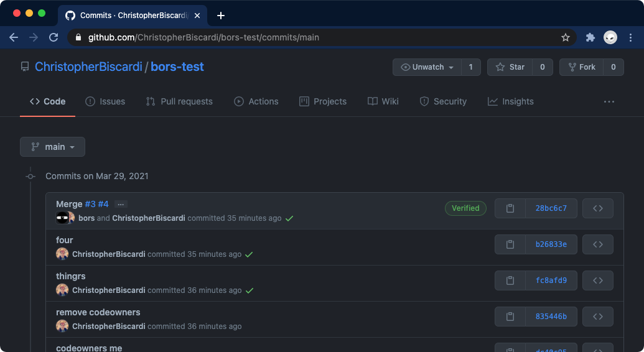Click the author avatar on commit four
The height and width of the screenshot is (352, 644).
(x=62, y=254)
